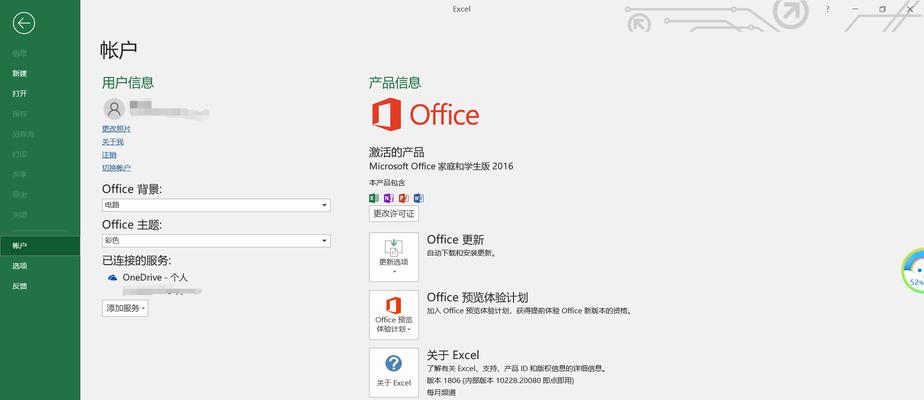Open 打开 in the sidebar
Screen dimensions: 924x400
click(x=19, y=94)
